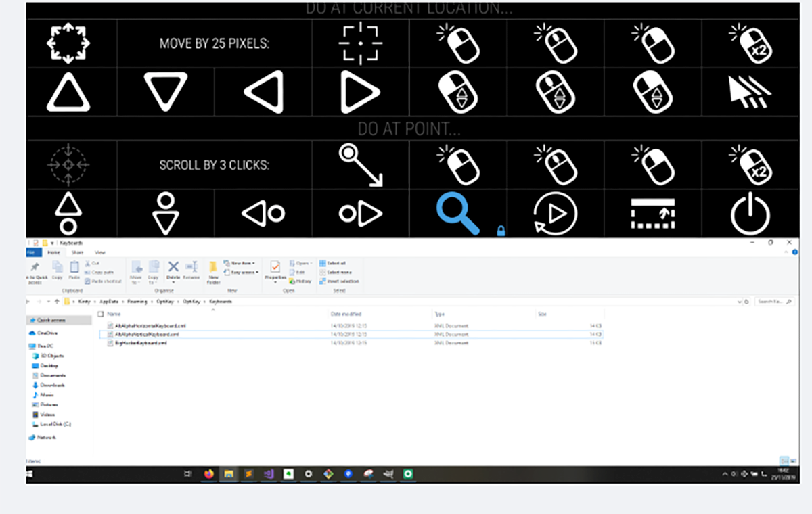
Task: Switch to the Home ribbon tab
Action: click(x=53, y=252)
